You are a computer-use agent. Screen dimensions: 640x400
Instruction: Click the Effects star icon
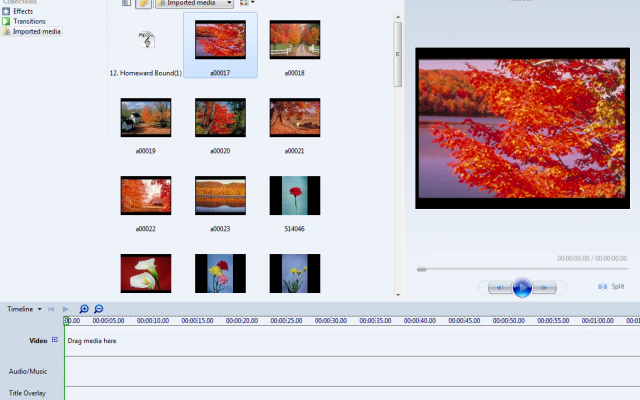[6, 11]
